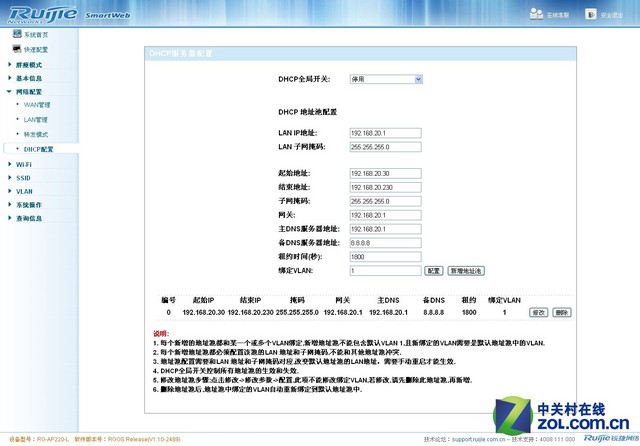The image size is (640, 446).
Task: Expand the VLAN menu
Action: [24, 191]
